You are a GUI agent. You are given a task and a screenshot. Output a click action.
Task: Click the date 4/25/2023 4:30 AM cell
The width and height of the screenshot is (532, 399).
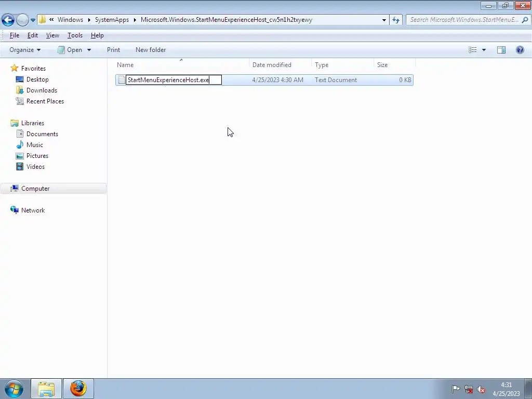click(x=277, y=80)
